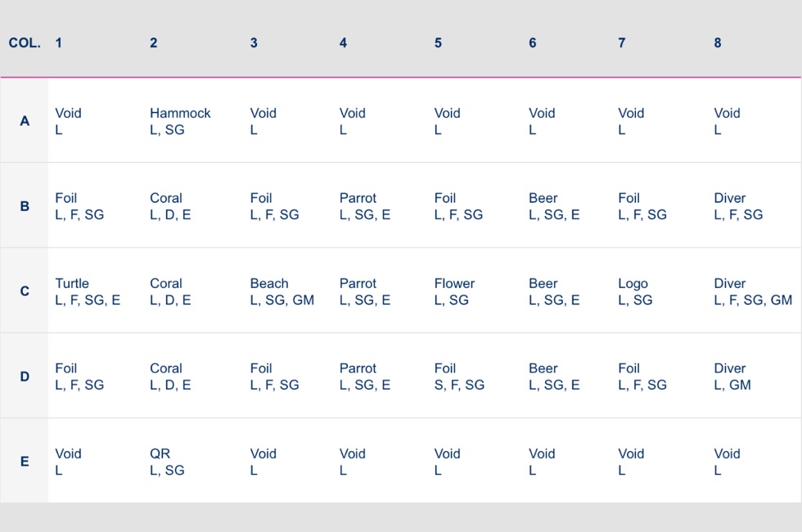Screen dimensions: 802x532
Task: Click row header C
Action: pos(25,291)
